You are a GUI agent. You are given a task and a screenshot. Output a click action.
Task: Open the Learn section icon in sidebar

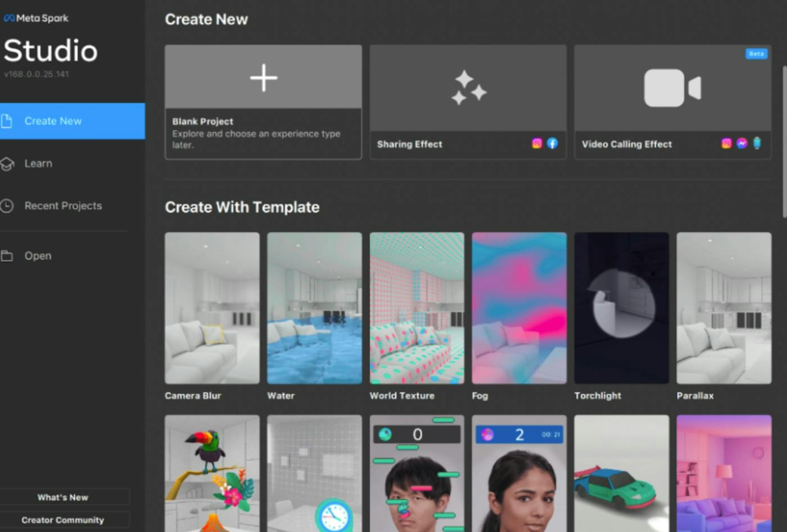coord(7,163)
